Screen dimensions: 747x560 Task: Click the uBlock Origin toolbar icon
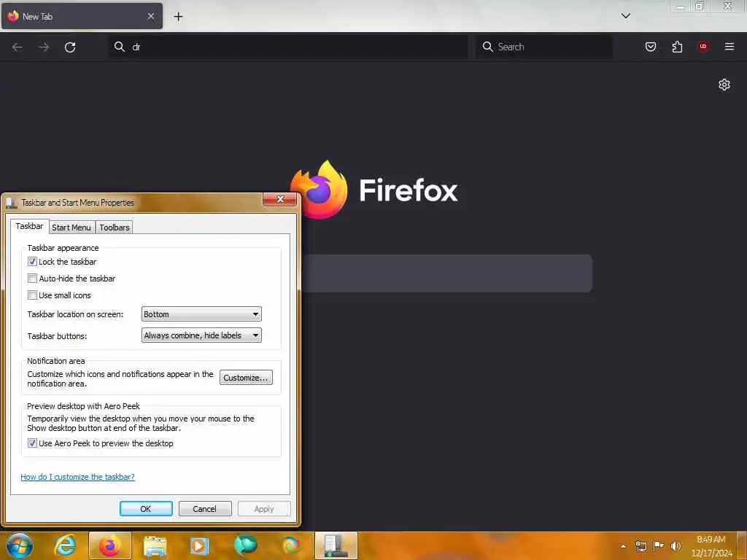click(x=703, y=46)
